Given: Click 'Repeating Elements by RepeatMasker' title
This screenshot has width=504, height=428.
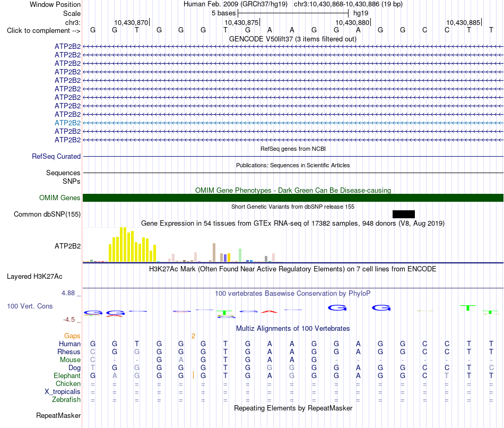Looking at the screenshot, I should (293, 408).
